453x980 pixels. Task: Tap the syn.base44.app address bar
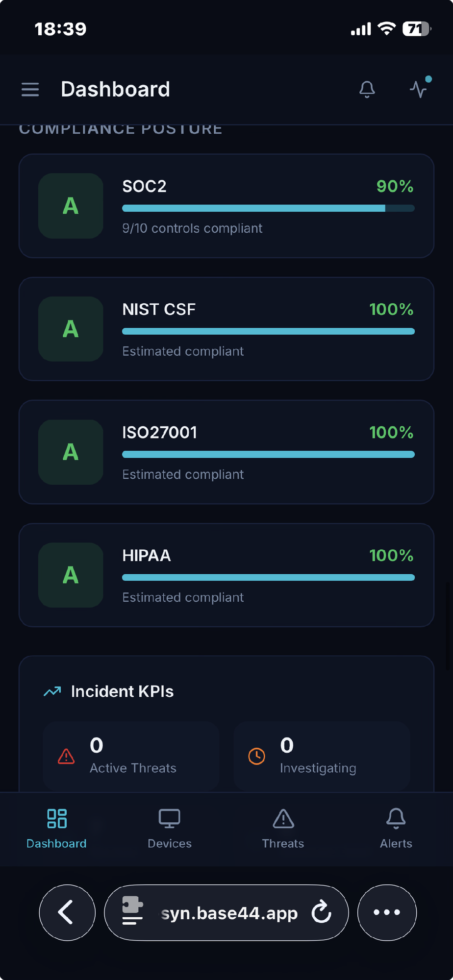coord(229,913)
